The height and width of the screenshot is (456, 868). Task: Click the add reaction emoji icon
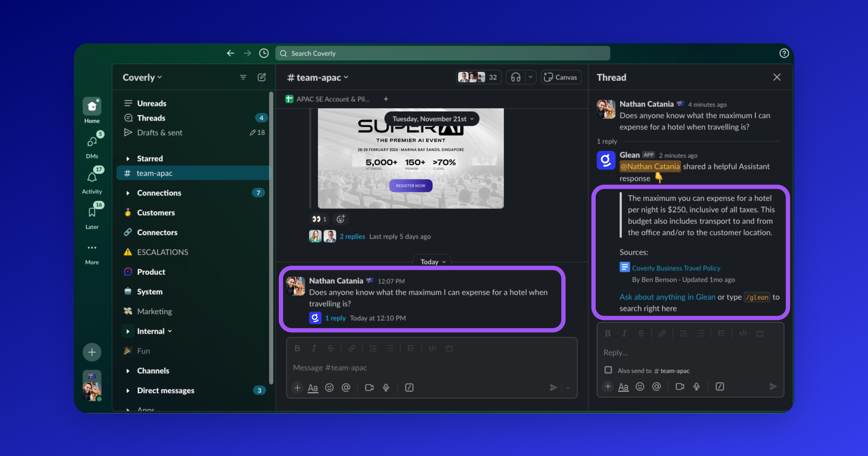point(341,219)
